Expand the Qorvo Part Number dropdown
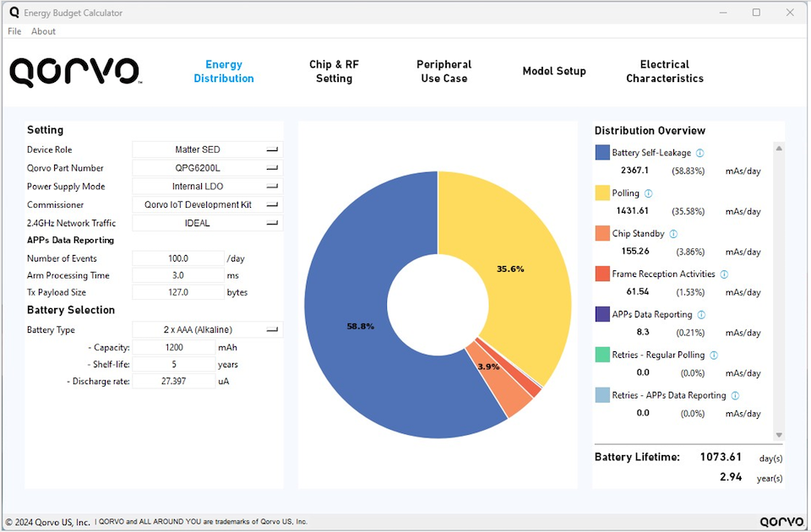The height and width of the screenshot is (532, 811). point(207,168)
